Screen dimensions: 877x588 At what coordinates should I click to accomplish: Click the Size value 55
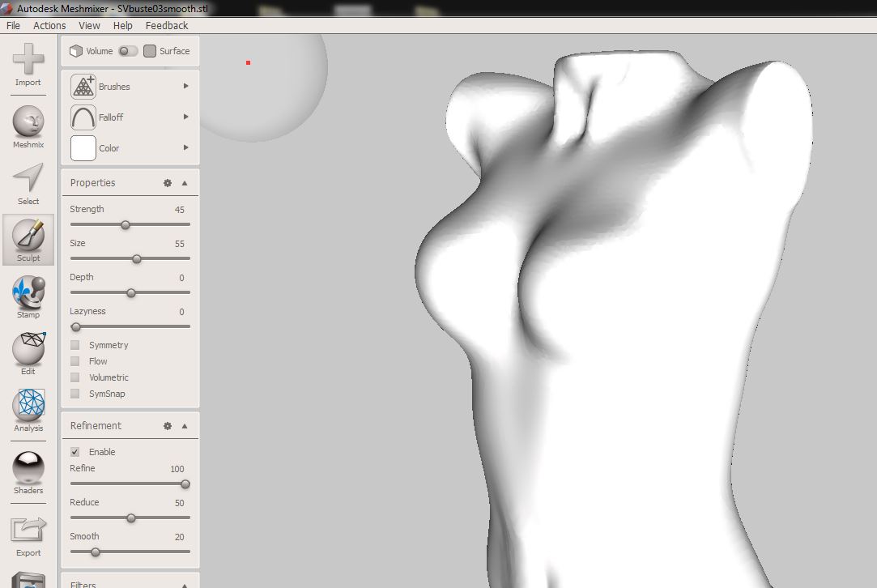click(180, 244)
